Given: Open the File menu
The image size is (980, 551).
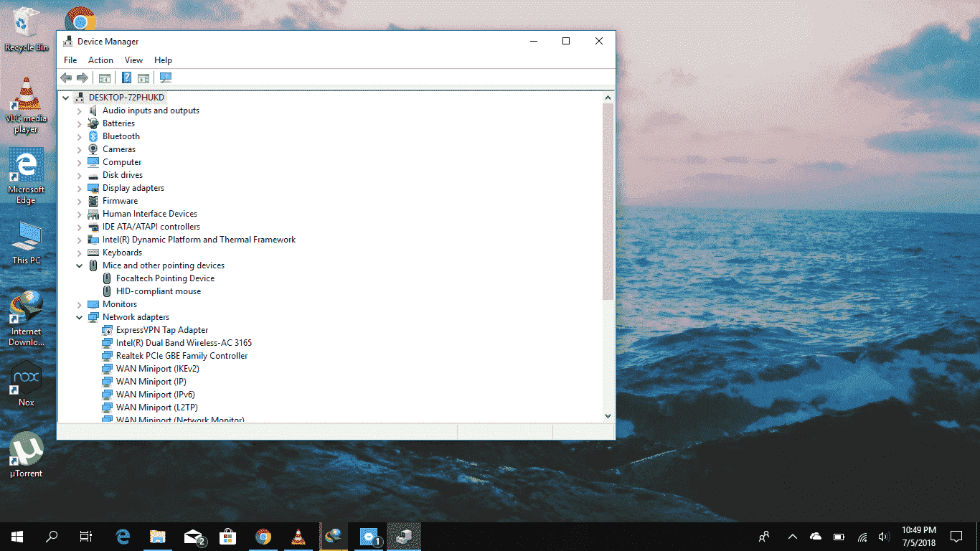Looking at the screenshot, I should (70, 60).
